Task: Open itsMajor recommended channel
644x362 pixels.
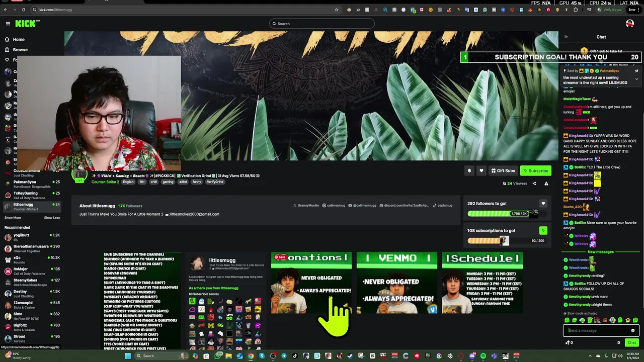Action: (32, 271)
